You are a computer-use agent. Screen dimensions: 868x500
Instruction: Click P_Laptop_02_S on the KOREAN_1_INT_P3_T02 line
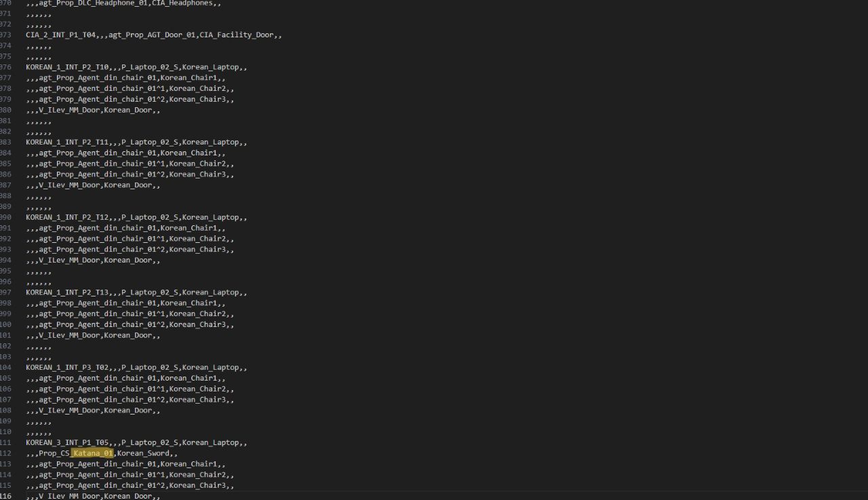(x=149, y=368)
